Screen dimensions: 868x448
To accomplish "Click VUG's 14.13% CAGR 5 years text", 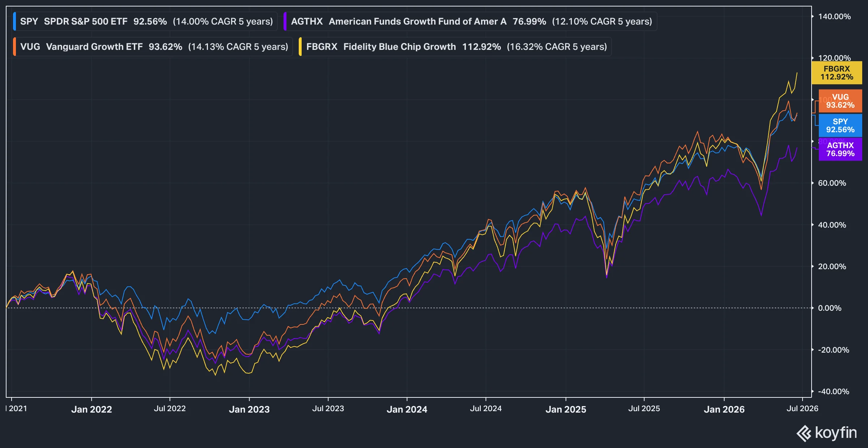I will (x=238, y=47).
